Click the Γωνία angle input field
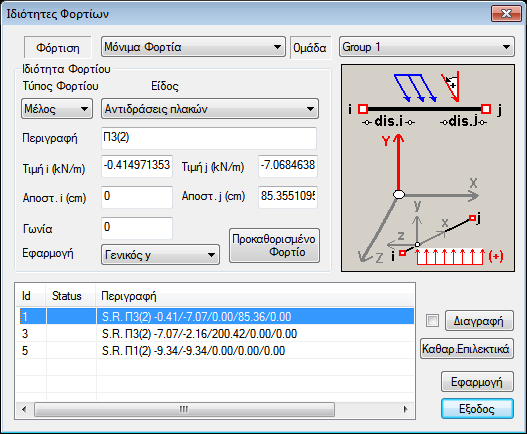This screenshot has width=527, height=434. click(x=137, y=228)
